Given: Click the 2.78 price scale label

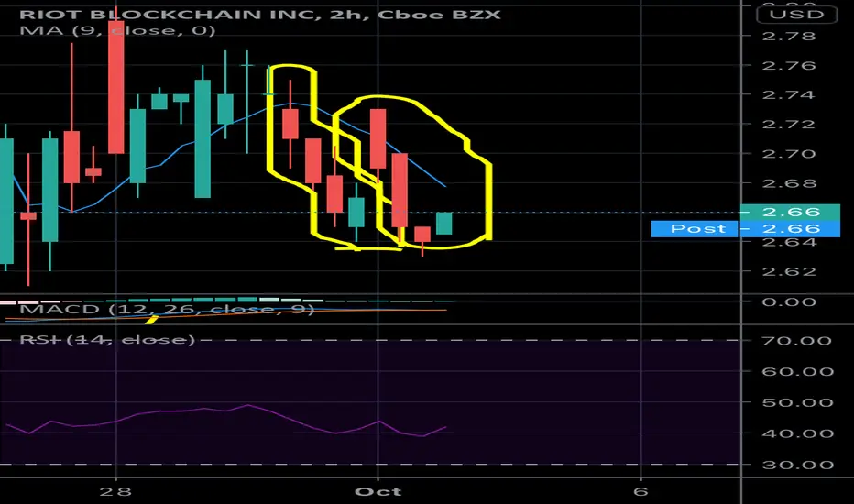Looking at the screenshot, I should pos(789,37).
